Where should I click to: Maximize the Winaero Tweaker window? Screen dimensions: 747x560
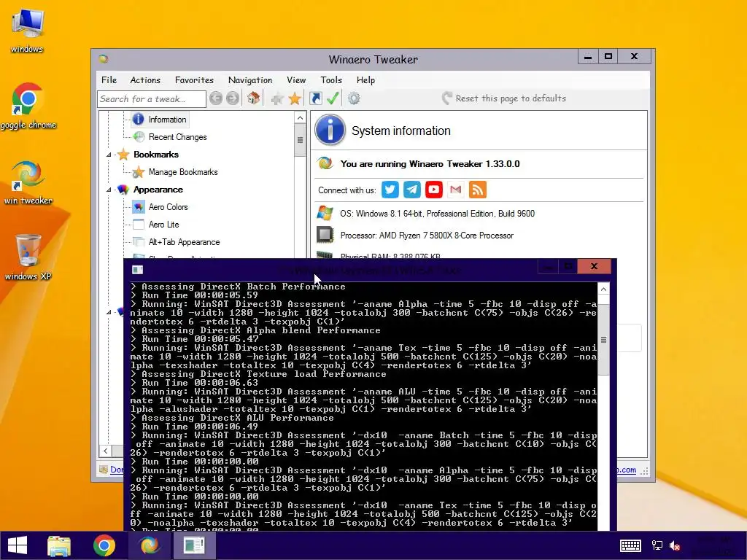click(x=608, y=56)
